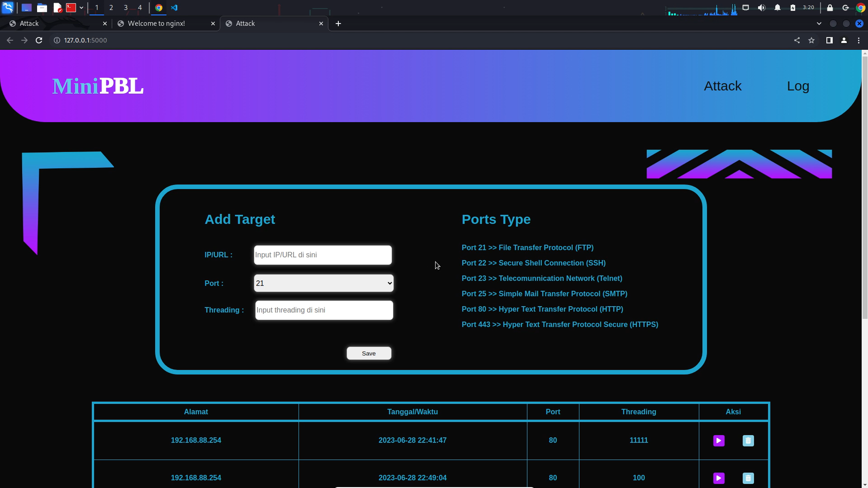Click the Threading input field
Image resolution: width=868 pixels, height=488 pixels.
click(324, 310)
